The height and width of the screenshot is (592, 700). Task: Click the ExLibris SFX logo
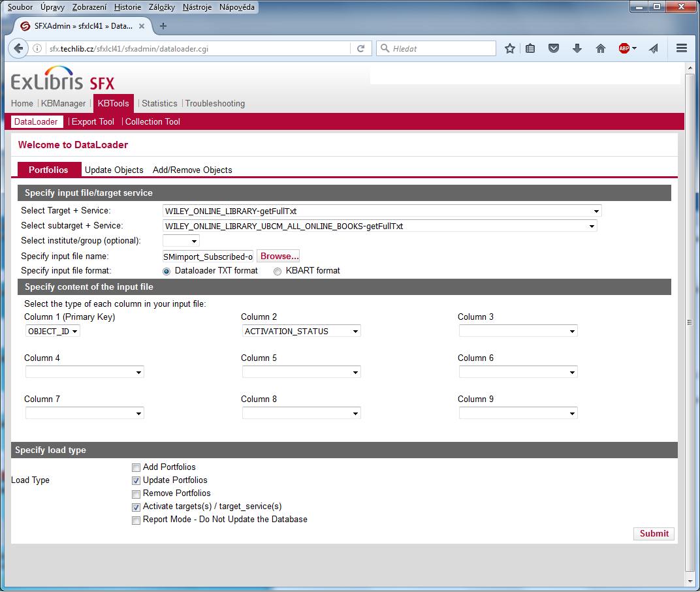point(63,78)
